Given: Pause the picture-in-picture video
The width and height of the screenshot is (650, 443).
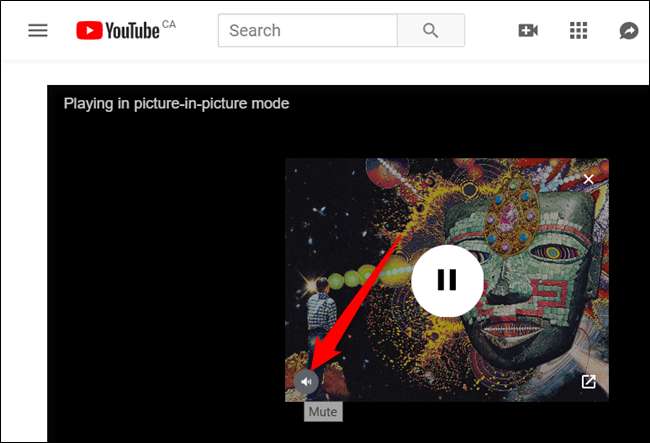Looking at the screenshot, I should [x=447, y=280].
